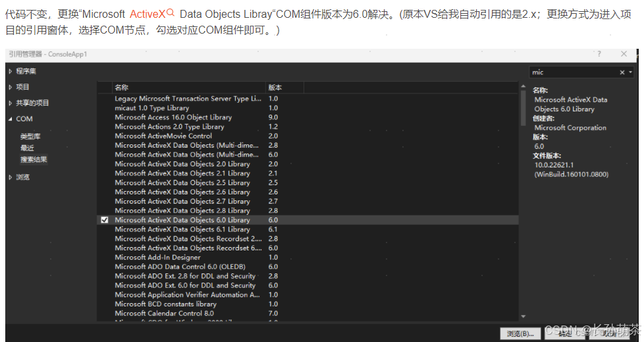Select Microsoft ADO Data Control 6.0 (OLEDB)
This screenshot has height=342, width=644.
tap(308, 267)
